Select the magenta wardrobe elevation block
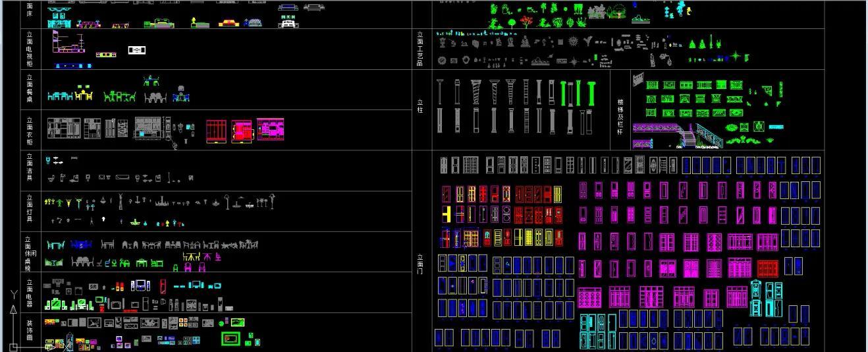Viewport: 868px width, 352px height. pyautogui.click(x=271, y=130)
